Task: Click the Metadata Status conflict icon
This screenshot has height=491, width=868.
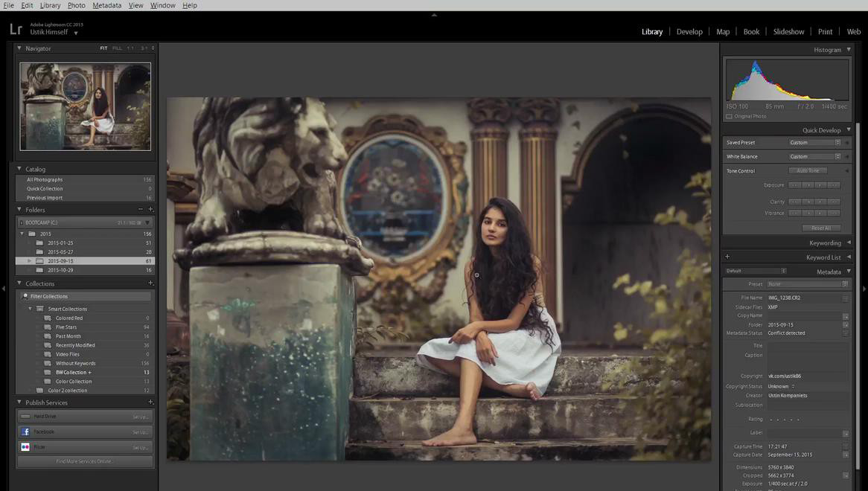Action: coord(846,333)
